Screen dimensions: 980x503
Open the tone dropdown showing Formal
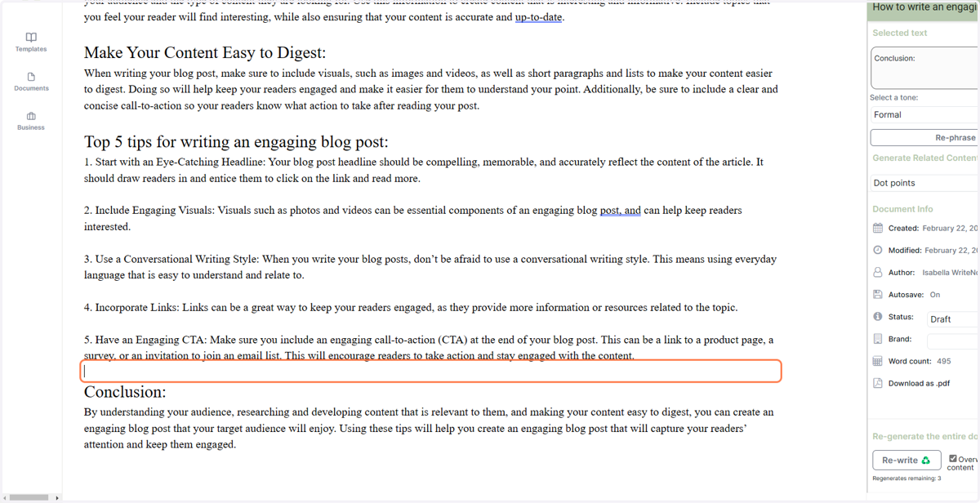[924, 115]
